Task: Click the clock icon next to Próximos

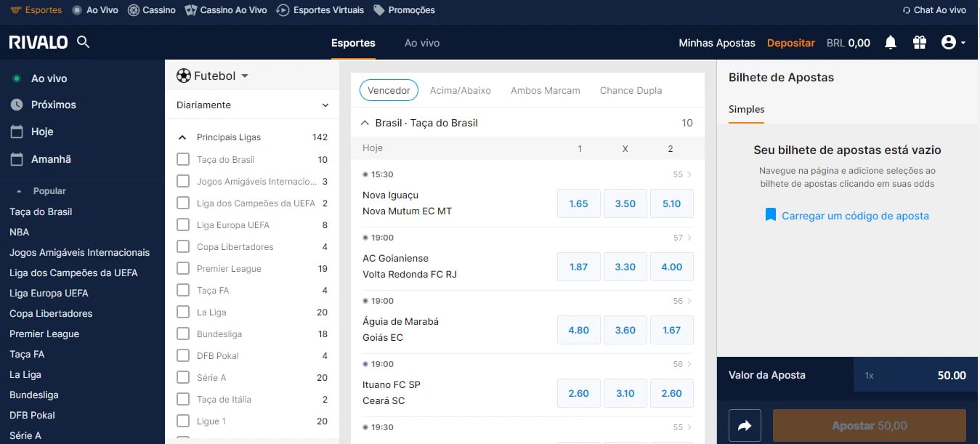Action: 17,105
